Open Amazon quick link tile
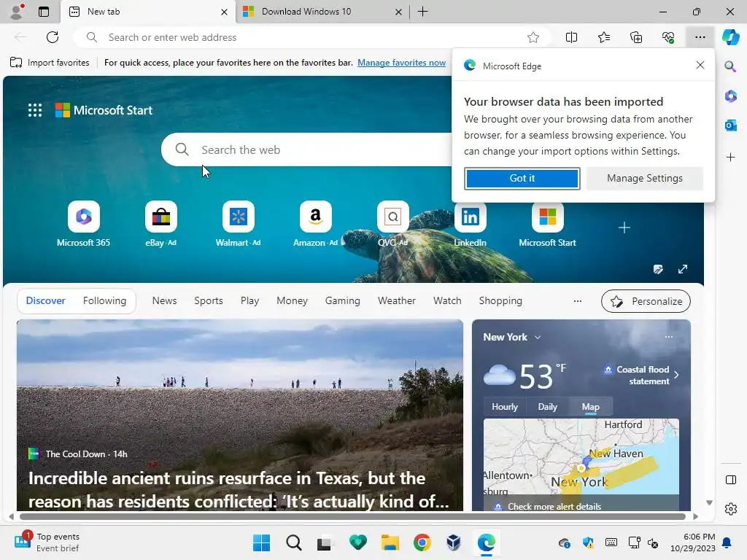Image resolution: width=747 pixels, height=560 pixels. coord(315,224)
